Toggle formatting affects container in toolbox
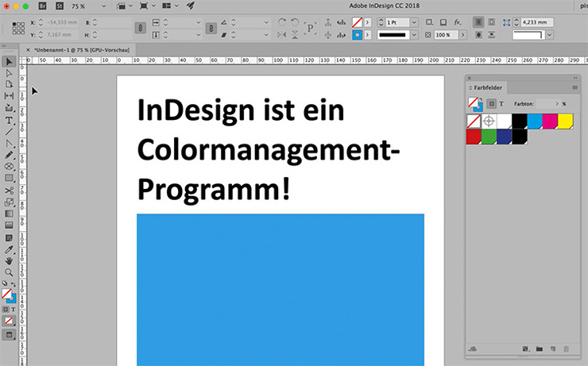Screen dimensions: 588x366 coord(6,310)
